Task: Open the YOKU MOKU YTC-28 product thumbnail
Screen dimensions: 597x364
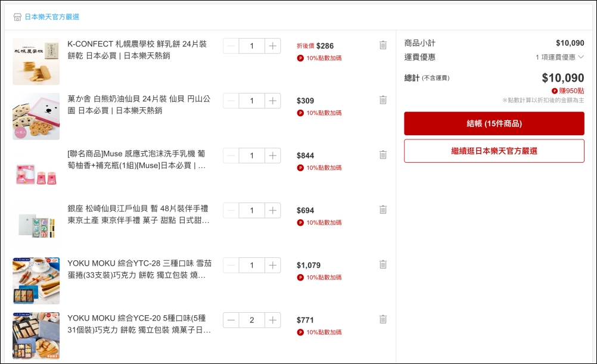Action: click(x=36, y=281)
